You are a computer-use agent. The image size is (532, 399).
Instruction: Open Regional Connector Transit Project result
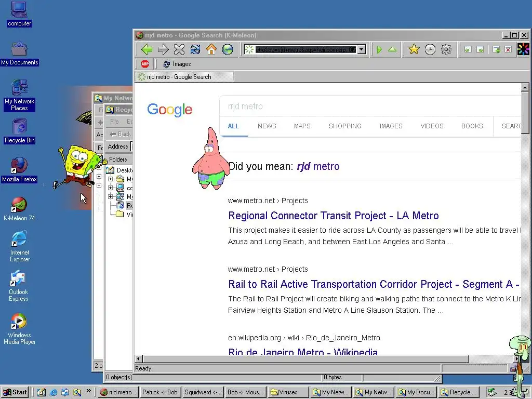point(334,216)
